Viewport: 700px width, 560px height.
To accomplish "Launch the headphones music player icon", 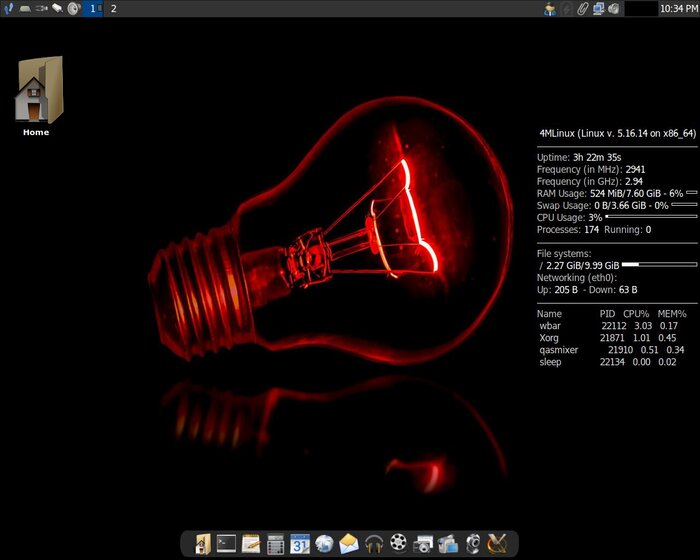I will tap(374, 544).
